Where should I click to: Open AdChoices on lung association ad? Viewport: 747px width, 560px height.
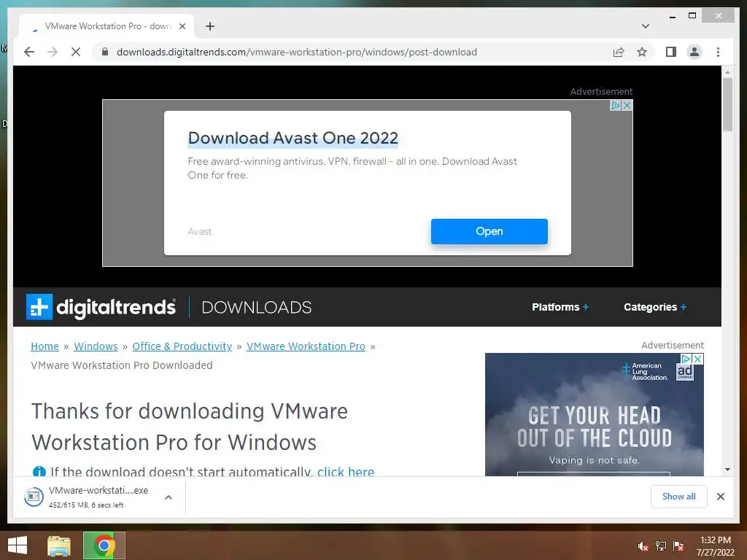(x=686, y=359)
